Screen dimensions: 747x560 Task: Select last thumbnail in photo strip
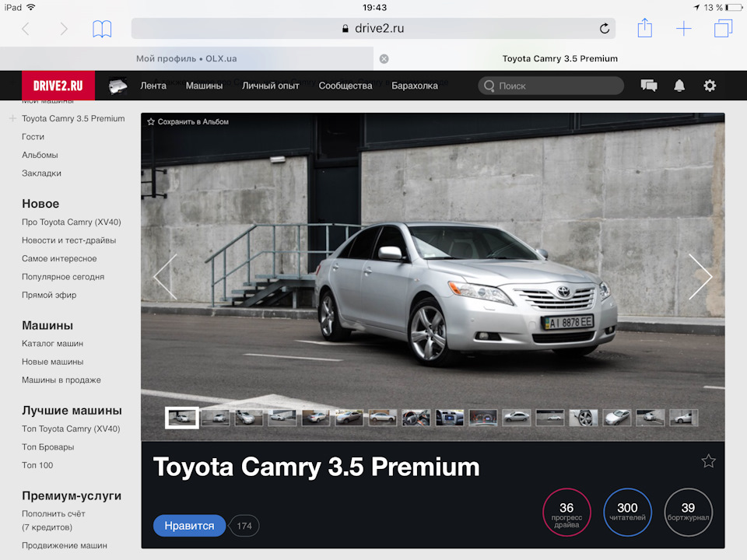tap(684, 418)
